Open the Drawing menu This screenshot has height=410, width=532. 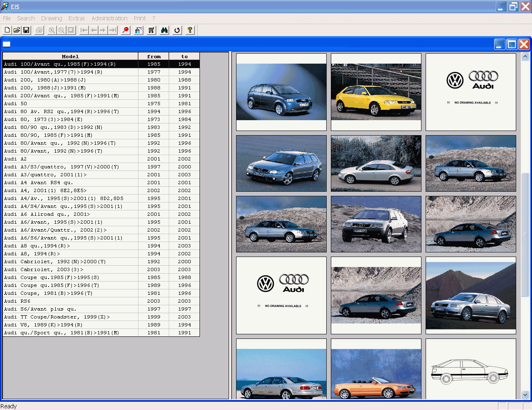click(52, 18)
